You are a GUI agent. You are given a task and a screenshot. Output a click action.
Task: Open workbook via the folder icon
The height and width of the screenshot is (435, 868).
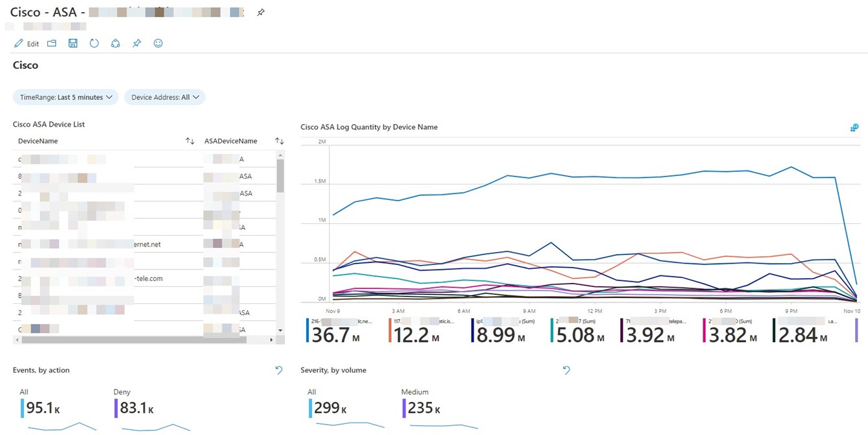(52, 43)
